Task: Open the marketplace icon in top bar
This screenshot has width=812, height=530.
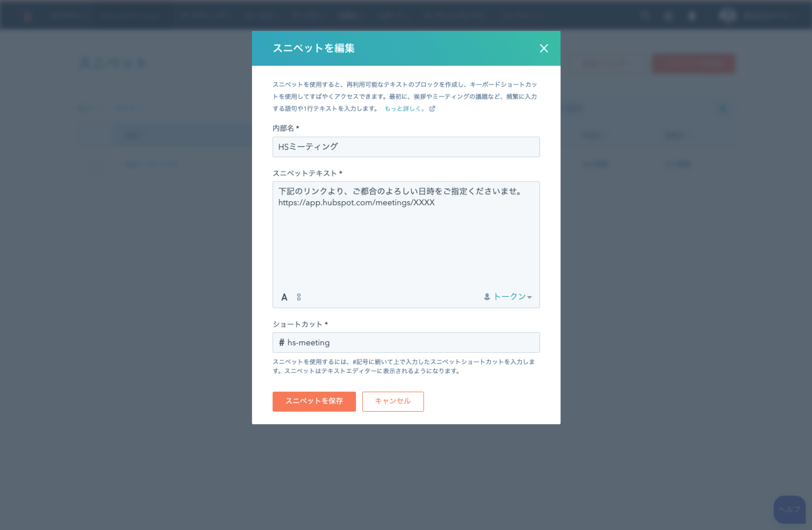Action: [669, 16]
